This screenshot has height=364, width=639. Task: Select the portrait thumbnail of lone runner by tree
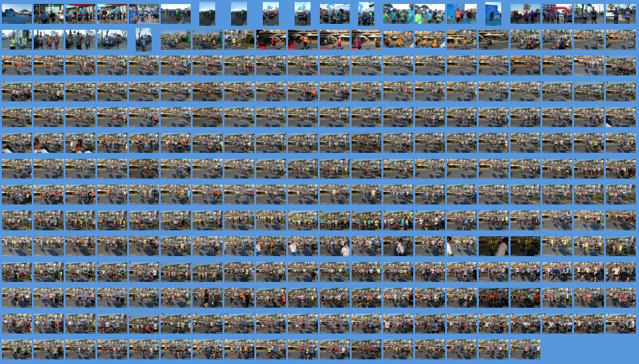pyautogui.click(x=144, y=40)
